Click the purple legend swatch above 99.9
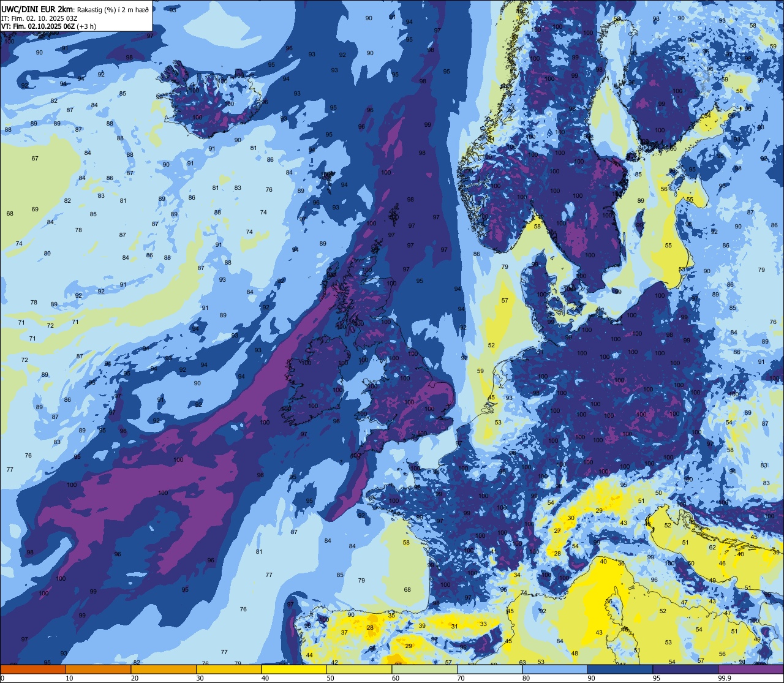The height and width of the screenshot is (683, 784). click(751, 669)
